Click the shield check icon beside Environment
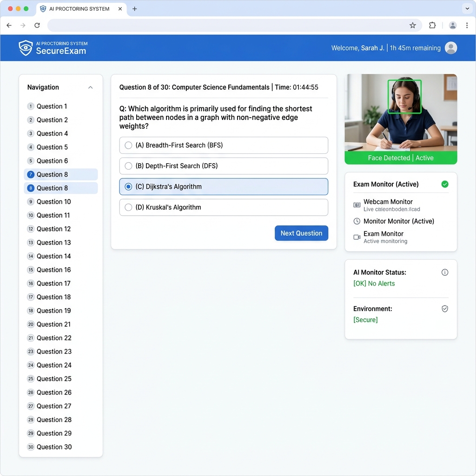This screenshot has height=476, width=476. (445, 309)
